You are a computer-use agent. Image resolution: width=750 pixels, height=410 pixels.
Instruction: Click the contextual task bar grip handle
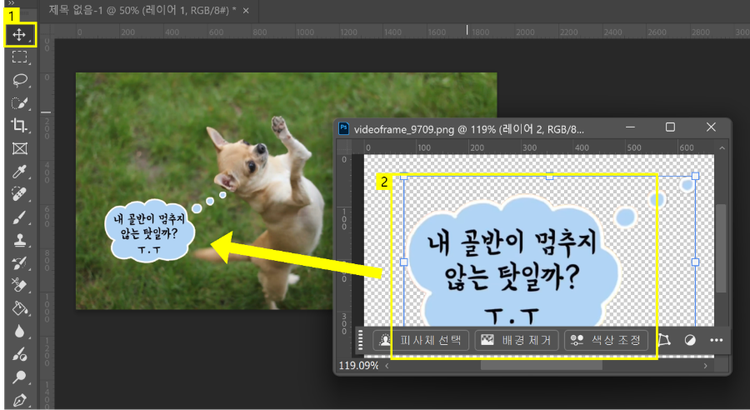coord(360,340)
